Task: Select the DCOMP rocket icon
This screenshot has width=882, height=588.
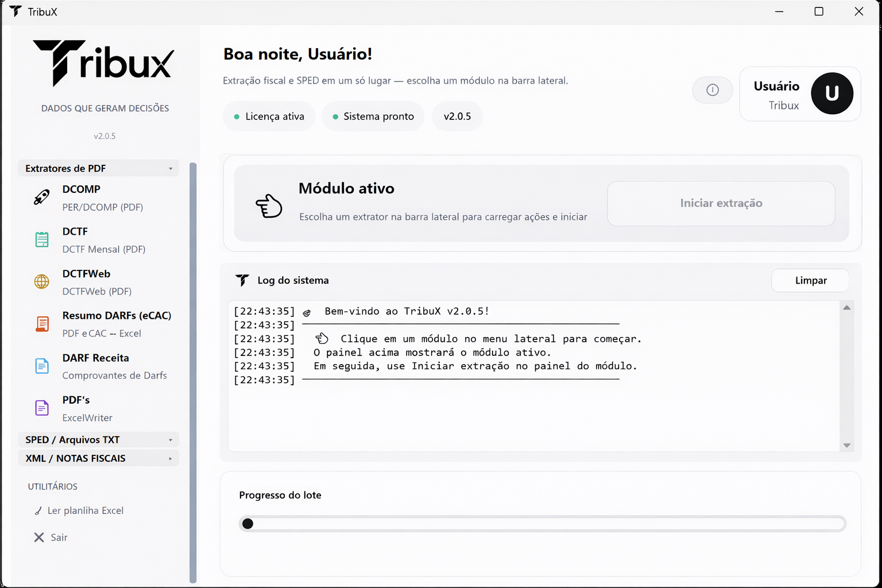Action: click(x=41, y=198)
